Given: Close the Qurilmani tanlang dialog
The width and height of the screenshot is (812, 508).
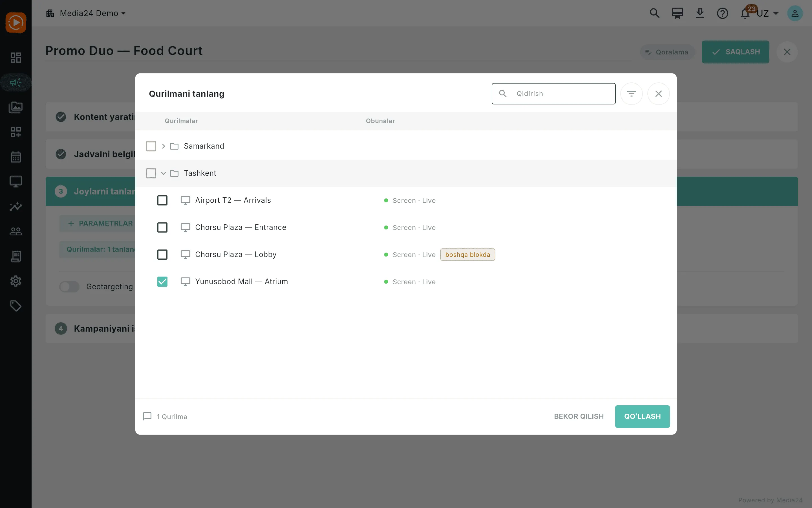Looking at the screenshot, I should [x=659, y=94].
